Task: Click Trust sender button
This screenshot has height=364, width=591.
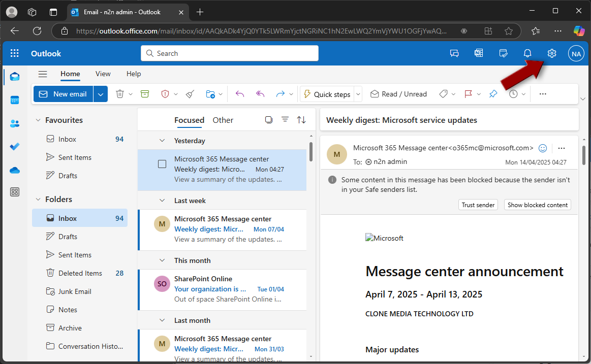Action: pyautogui.click(x=478, y=205)
